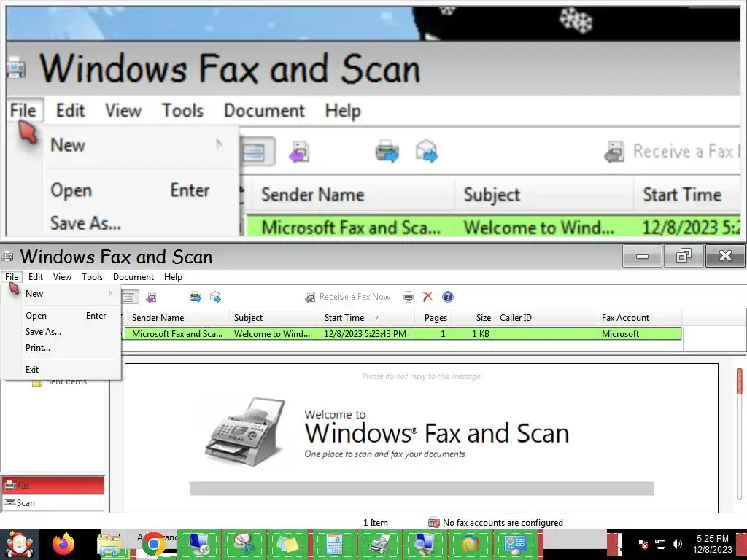The height and width of the screenshot is (560, 747).
Task: Open the View menu in the main window
Action: tap(63, 277)
